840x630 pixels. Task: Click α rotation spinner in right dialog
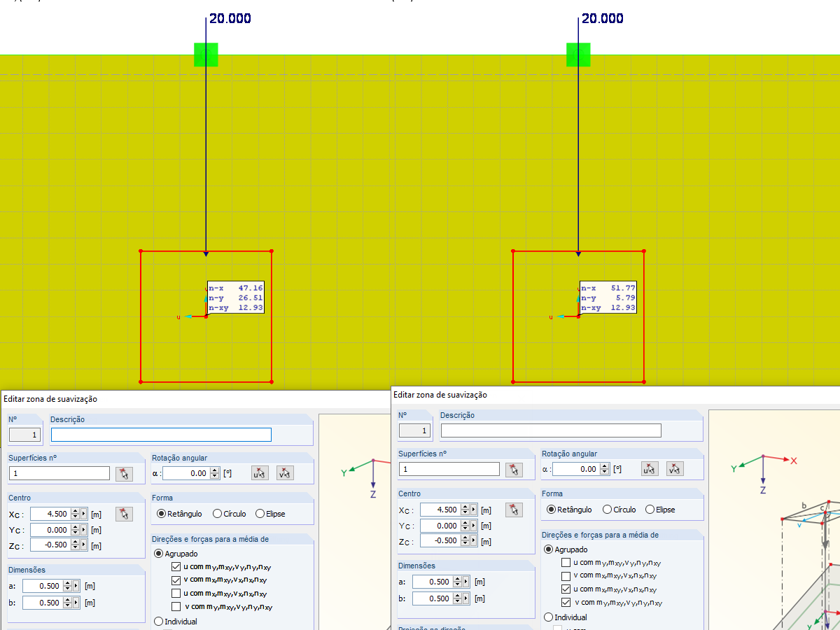coord(605,469)
